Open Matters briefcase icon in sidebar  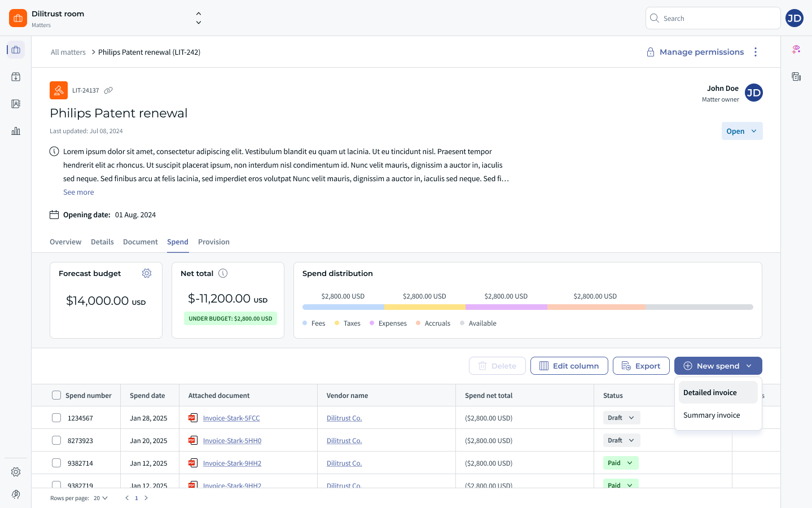16,50
